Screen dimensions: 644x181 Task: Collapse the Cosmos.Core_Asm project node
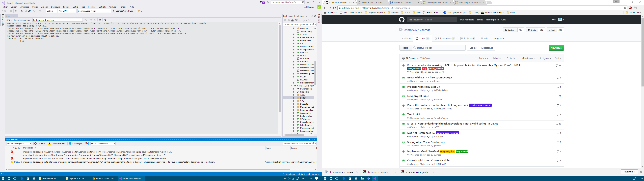(x=291, y=86)
